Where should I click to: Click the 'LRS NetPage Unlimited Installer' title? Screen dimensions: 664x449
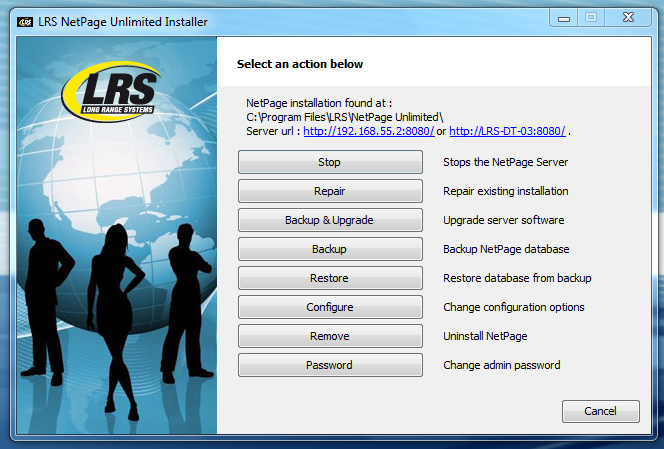[123, 22]
